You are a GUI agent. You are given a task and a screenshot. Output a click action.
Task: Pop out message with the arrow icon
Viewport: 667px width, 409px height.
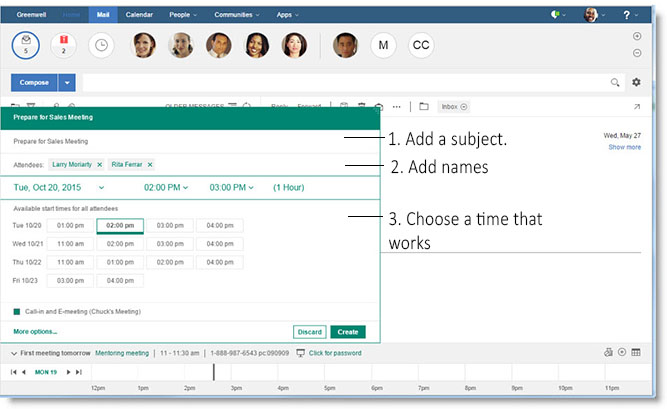click(637, 106)
